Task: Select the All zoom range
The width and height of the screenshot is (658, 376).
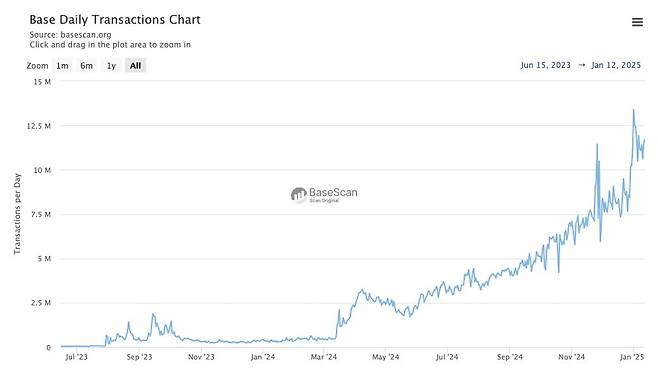Action: [x=135, y=65]
